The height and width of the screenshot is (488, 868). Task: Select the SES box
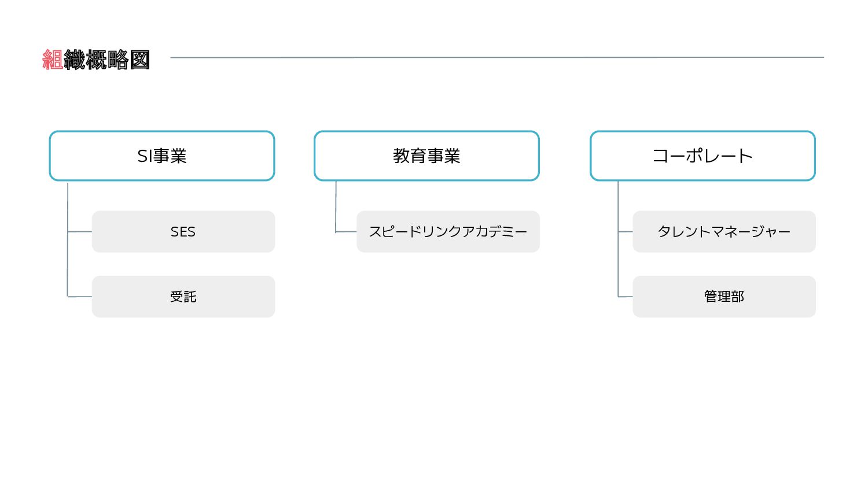click(x=183, y=231)
